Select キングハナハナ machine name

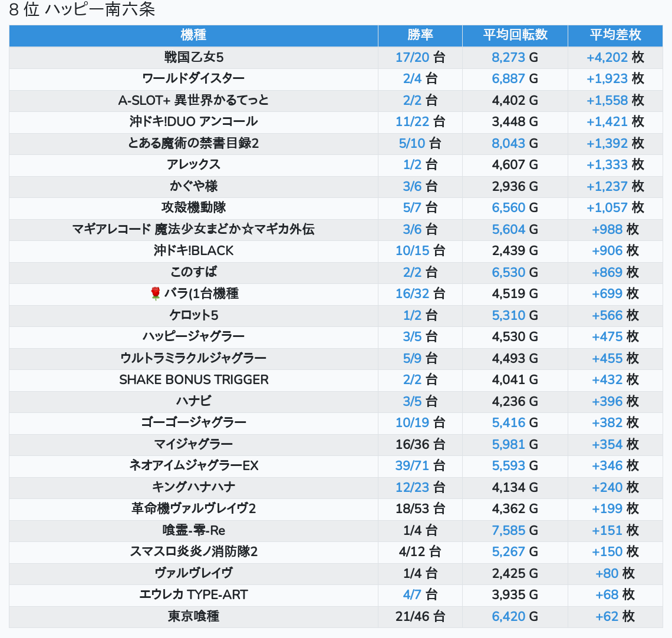(193, 487)
